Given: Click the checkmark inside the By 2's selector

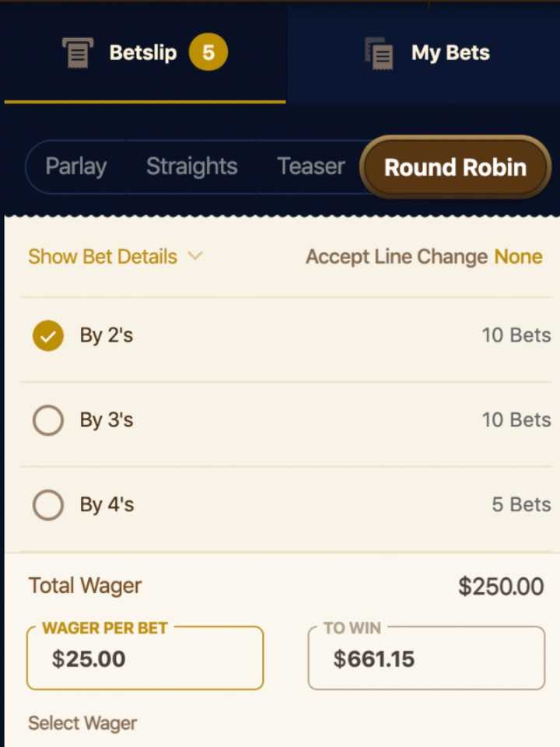Looking at the screenshot, I should click(x=47, y=336).
